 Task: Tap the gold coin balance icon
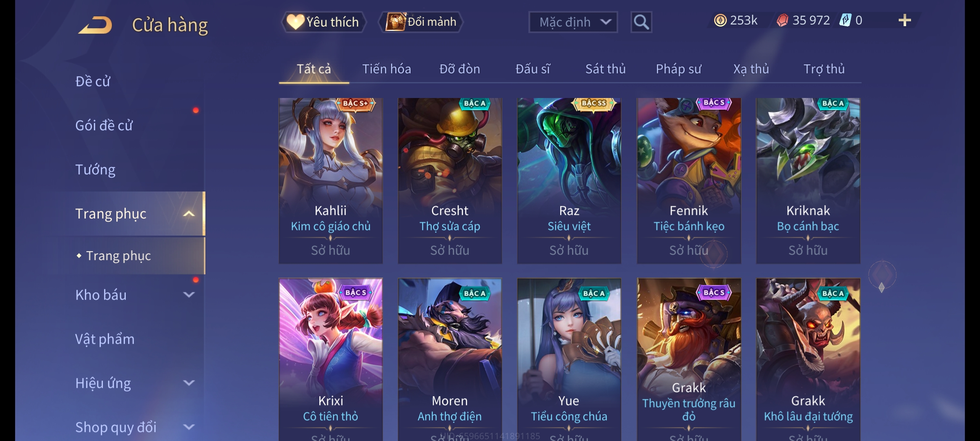coord(720,20)
